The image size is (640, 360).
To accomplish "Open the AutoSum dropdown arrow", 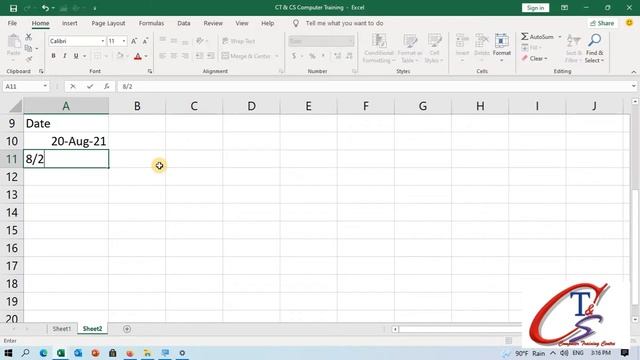I will coord(560,37).
